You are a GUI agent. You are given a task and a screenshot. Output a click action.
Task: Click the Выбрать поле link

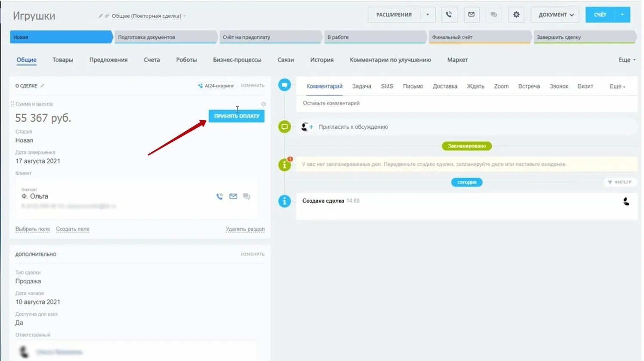pyautogui.click(x=33, y=229)
